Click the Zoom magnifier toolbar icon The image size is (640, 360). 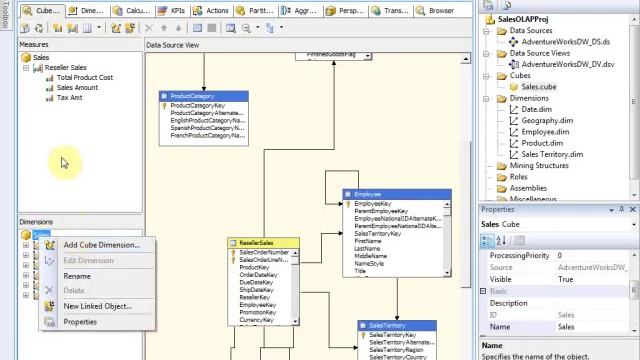tap(246, 28)
